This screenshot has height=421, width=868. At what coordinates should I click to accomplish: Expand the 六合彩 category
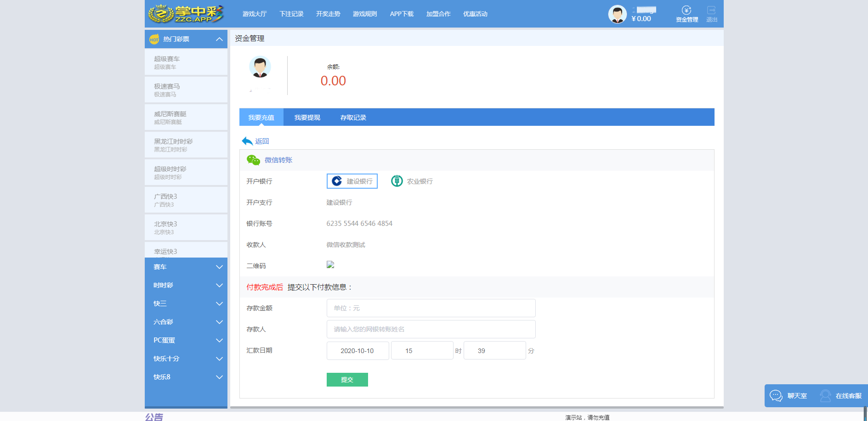point(186,322)
